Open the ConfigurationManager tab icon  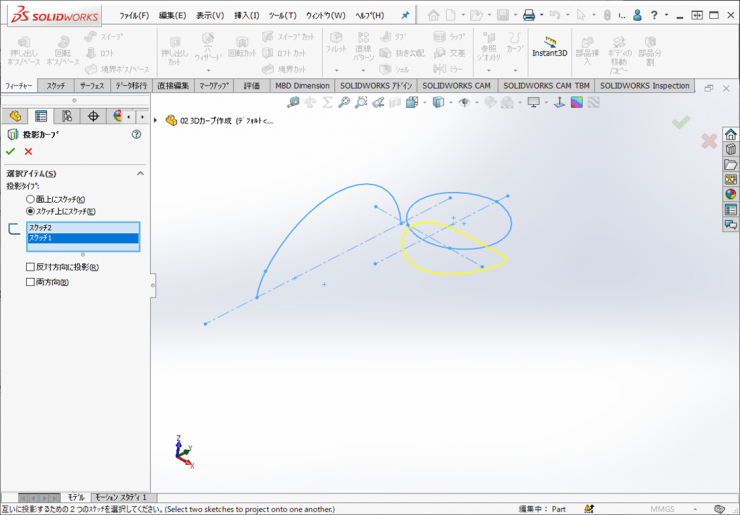pyautogui.click(x=67, y=117)
